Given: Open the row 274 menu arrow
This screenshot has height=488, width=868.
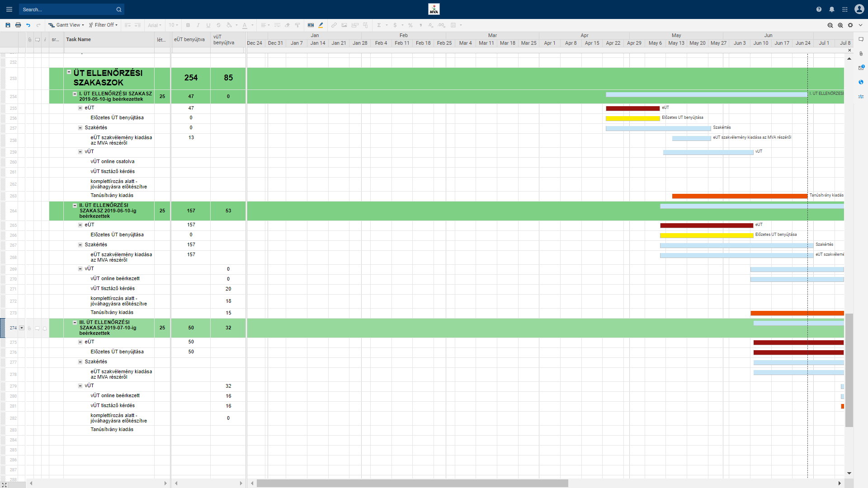Looking at the screenshot, I should tap(22, 328).
